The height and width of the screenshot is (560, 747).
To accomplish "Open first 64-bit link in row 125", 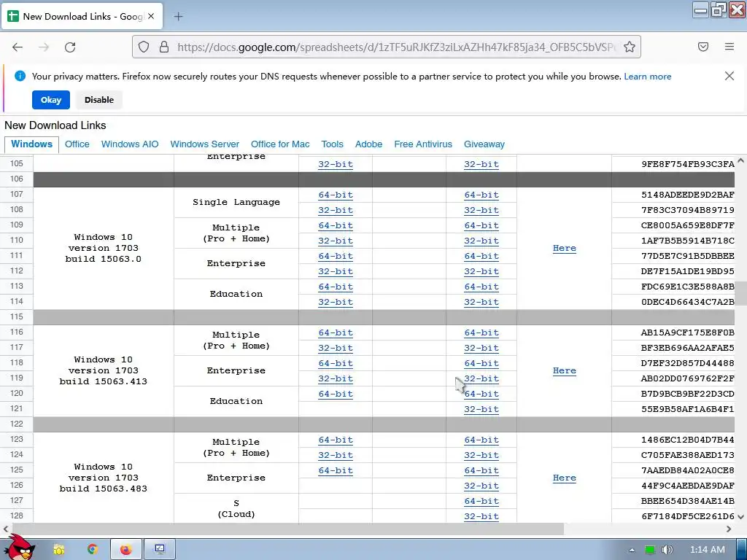I will tap(336, 470).
